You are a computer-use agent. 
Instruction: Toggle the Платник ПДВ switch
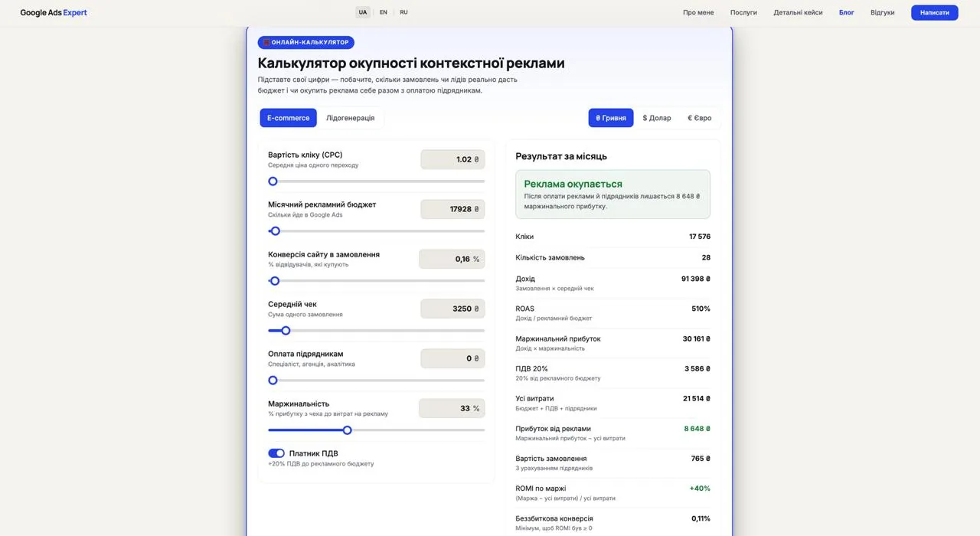click(276, 453)
